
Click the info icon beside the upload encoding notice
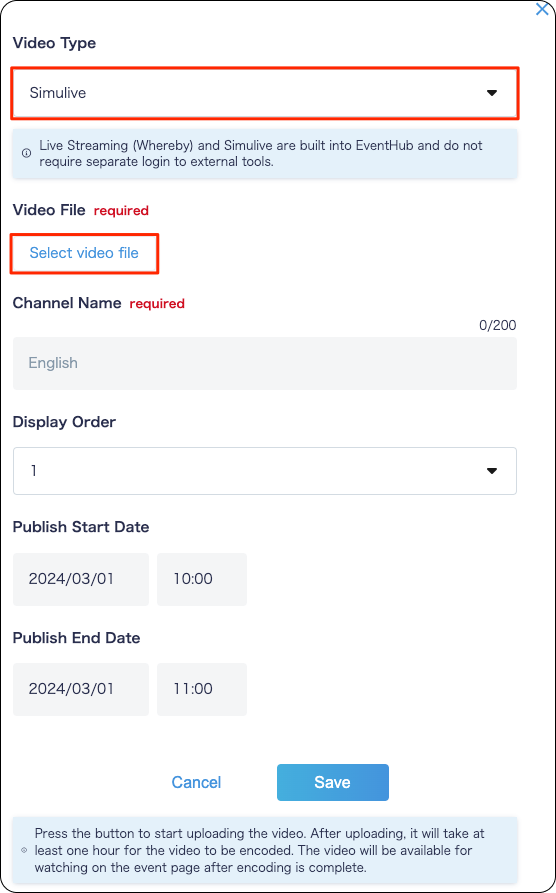24,850
